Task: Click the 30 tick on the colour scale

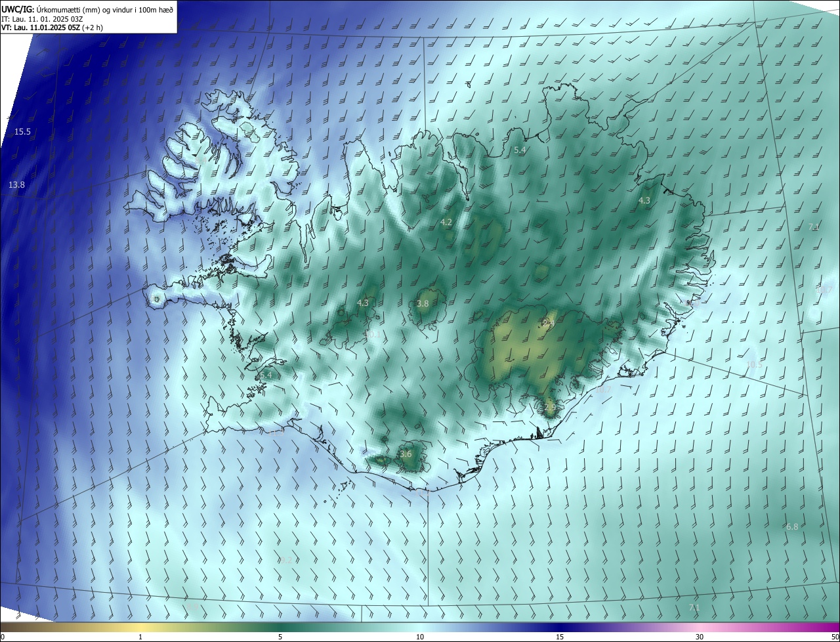Action: [700, 637]
